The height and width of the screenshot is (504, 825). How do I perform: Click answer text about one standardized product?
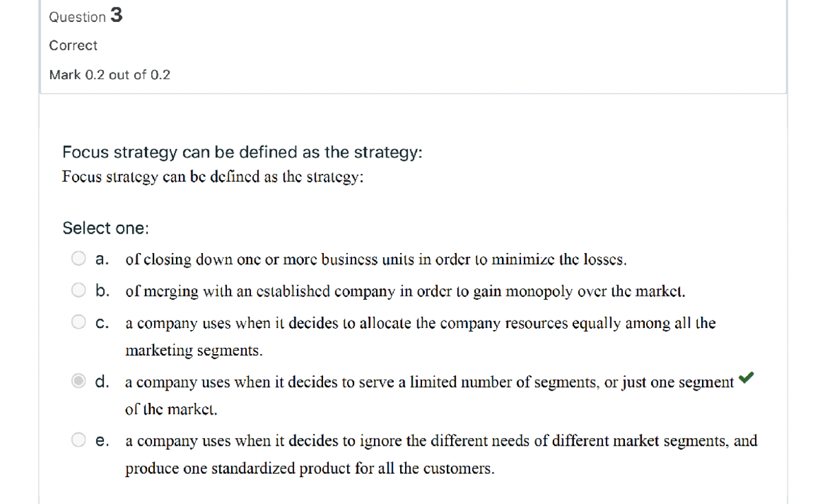441,454
